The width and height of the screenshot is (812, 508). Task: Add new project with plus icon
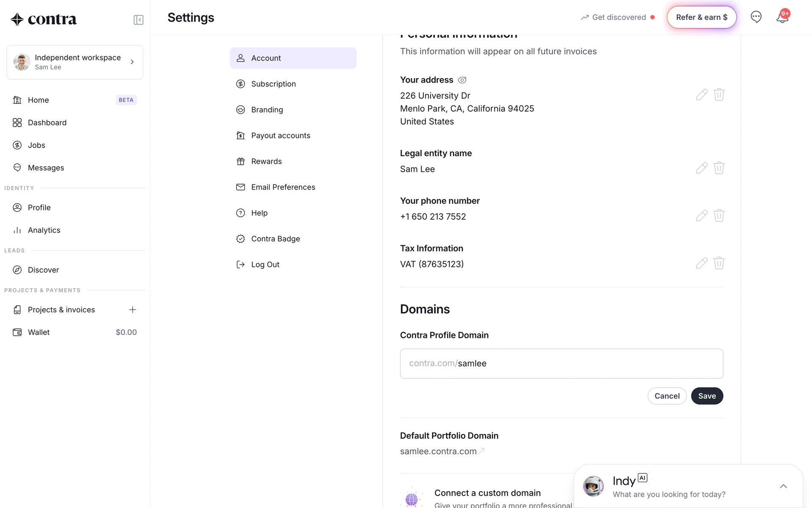tap(132, 310)
